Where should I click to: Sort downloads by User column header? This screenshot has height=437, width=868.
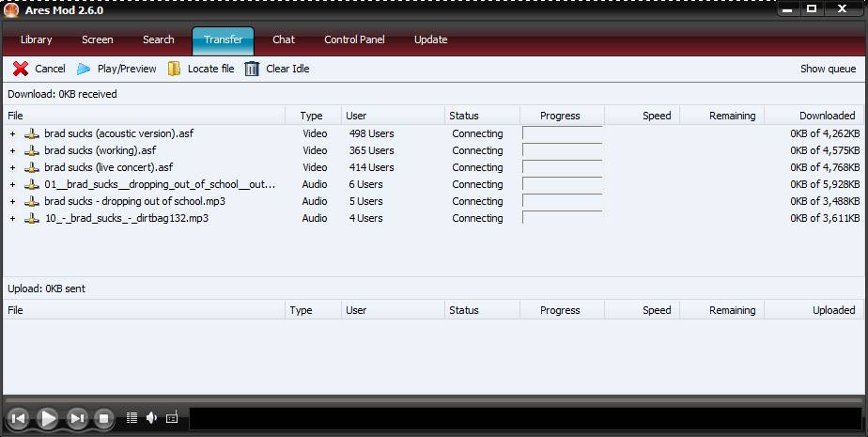click(393, 116)
